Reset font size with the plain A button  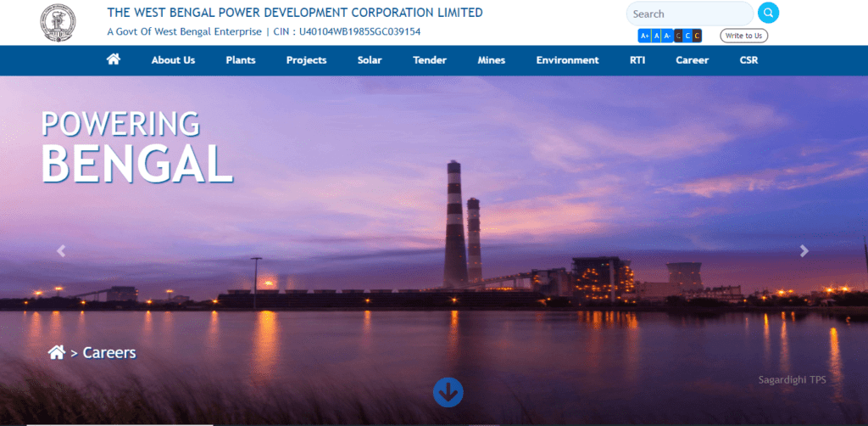tap(656, 36)
